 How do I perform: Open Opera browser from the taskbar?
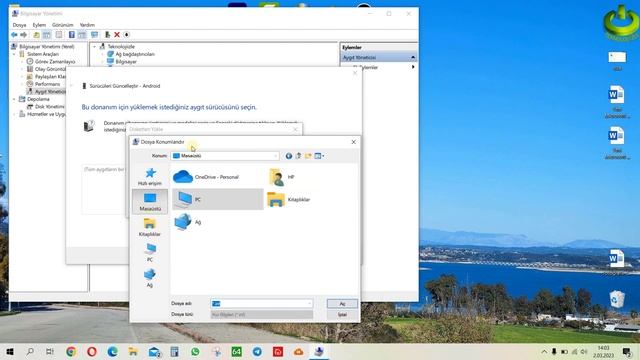92,351
